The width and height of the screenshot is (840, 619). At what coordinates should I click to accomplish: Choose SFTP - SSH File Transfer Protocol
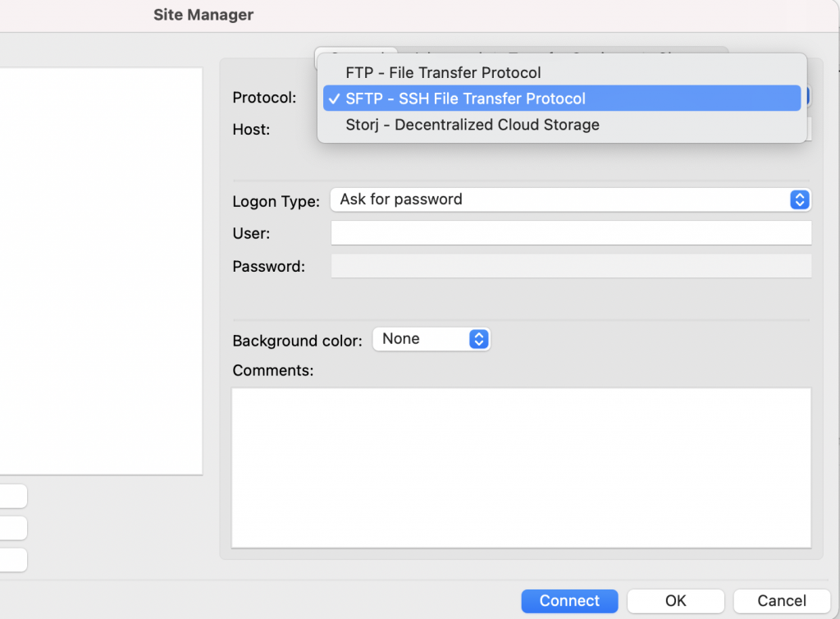[x=465, y=99]
